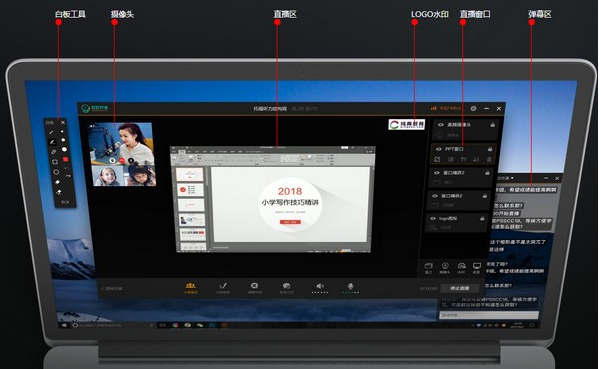Click the 停止直播 button
The height and width of the screenshot is (369, 601).
(460, 288)
